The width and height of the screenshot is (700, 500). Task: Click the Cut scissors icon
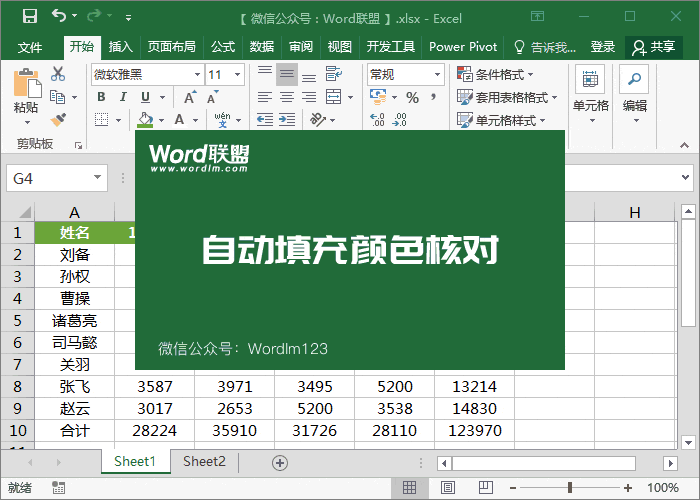point(58,74)
